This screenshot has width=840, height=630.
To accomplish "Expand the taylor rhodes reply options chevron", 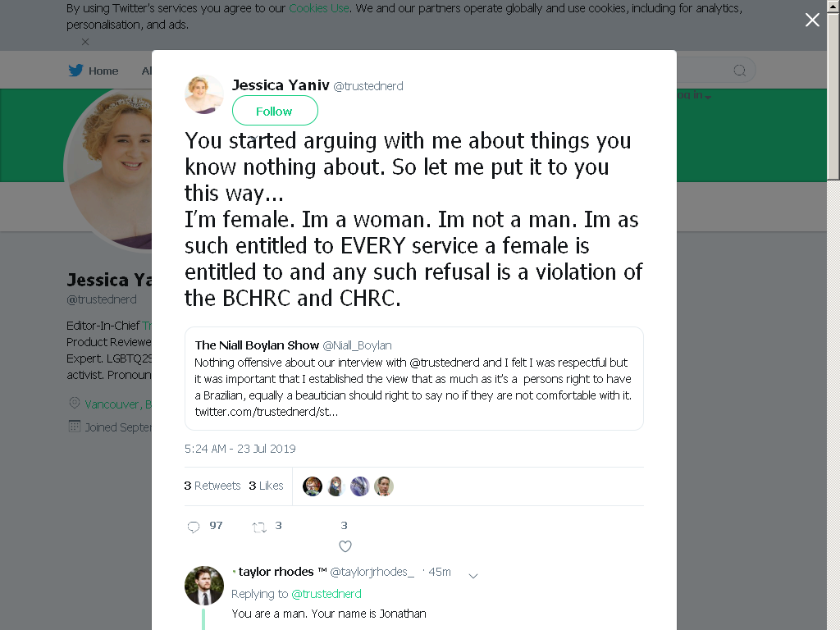I will [x=473, y=576].
